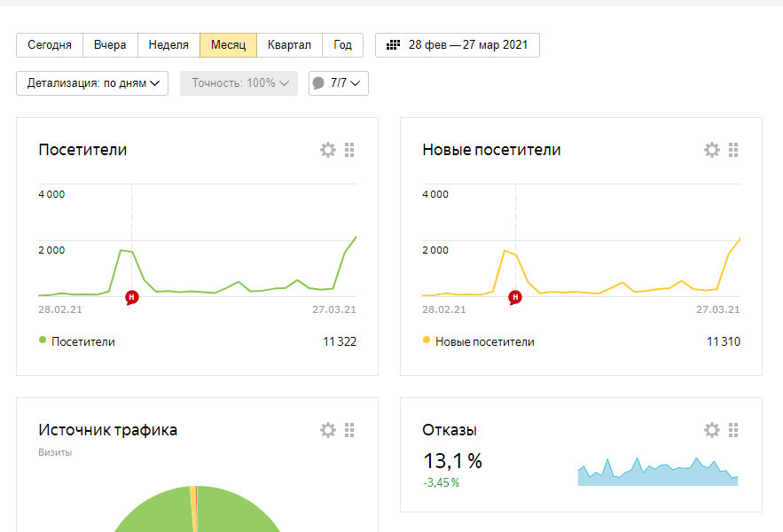Toggle yellow Новые посетители legend dot
Image resolution: width=783 pixels, height=532 pixels.
point(427,340)
